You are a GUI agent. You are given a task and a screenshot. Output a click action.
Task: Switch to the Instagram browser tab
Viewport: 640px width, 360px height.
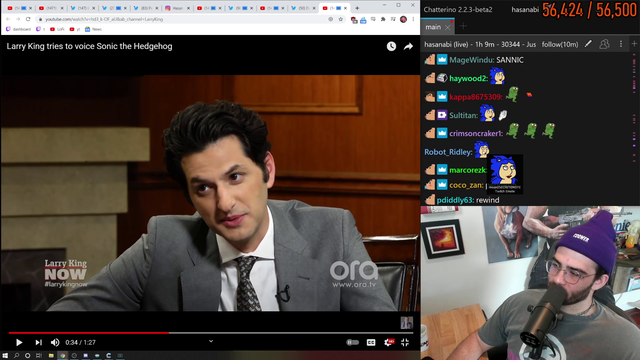(x=177, y=8)
